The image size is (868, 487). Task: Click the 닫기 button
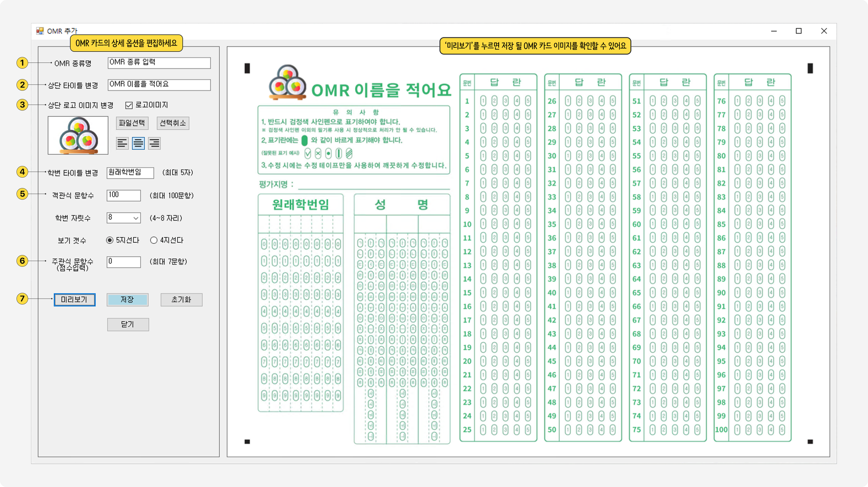pyautogui.click(x=128, y=325)
